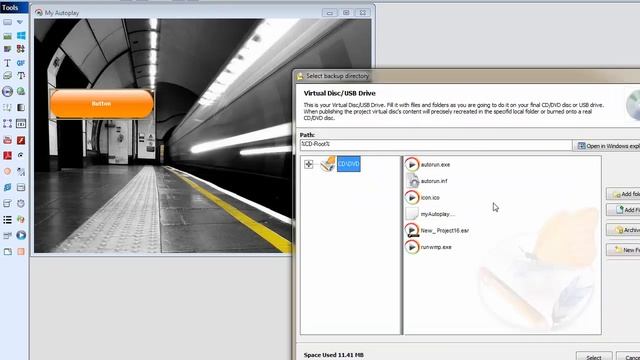Select the hotspot selection-frame tool
The height and width of the screenshot is (360, 640).
(7, 123)
